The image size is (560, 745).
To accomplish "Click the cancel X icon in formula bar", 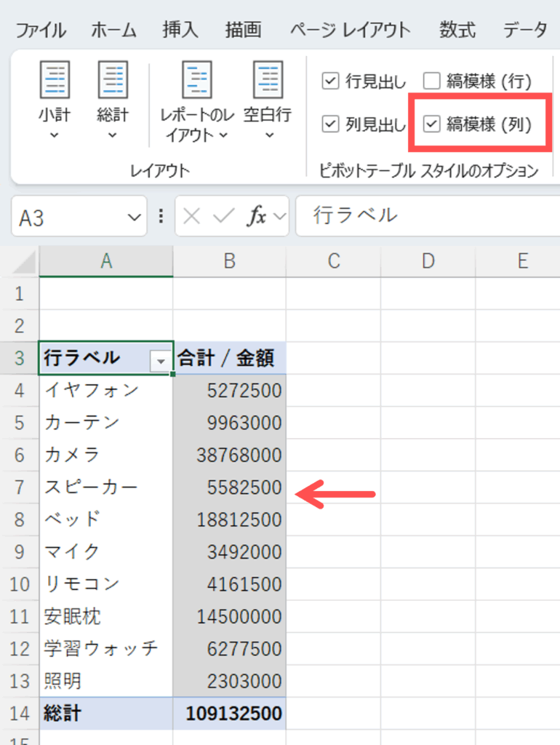I will pyautogui.click(x=192, y=216).
